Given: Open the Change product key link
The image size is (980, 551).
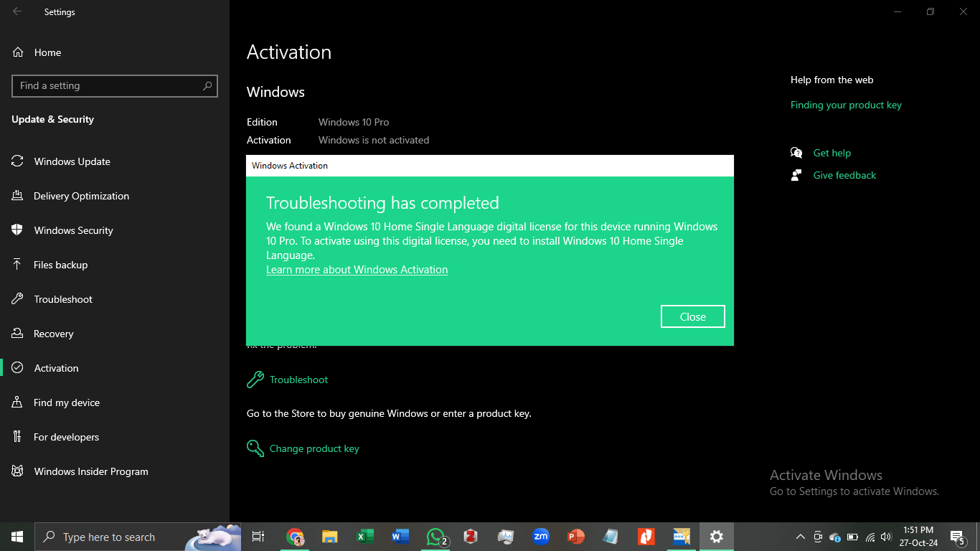Looking at the screenshot, I should tap(314, 448).
